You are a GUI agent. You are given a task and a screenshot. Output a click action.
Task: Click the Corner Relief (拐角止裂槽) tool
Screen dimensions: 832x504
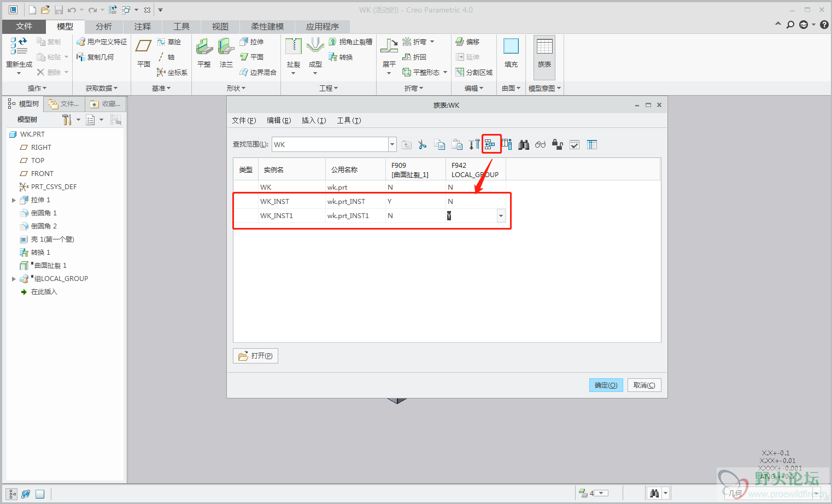click(x=350, y=42)
